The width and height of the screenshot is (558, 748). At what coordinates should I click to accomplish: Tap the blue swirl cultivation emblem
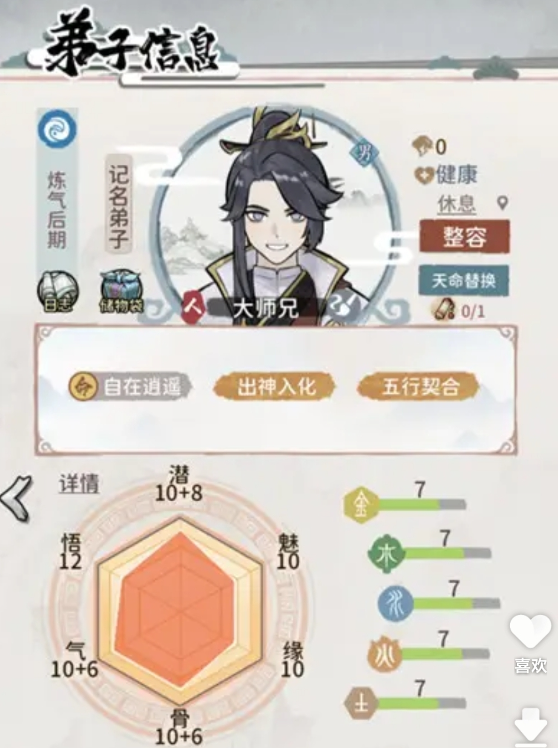(x=57, y=129)
